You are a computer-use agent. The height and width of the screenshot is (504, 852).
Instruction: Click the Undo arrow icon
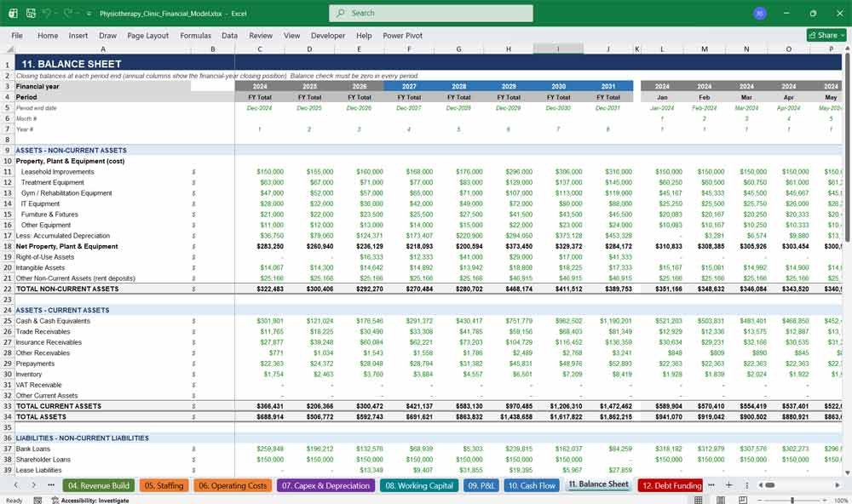pyautogui.click(x=47, y=13)
